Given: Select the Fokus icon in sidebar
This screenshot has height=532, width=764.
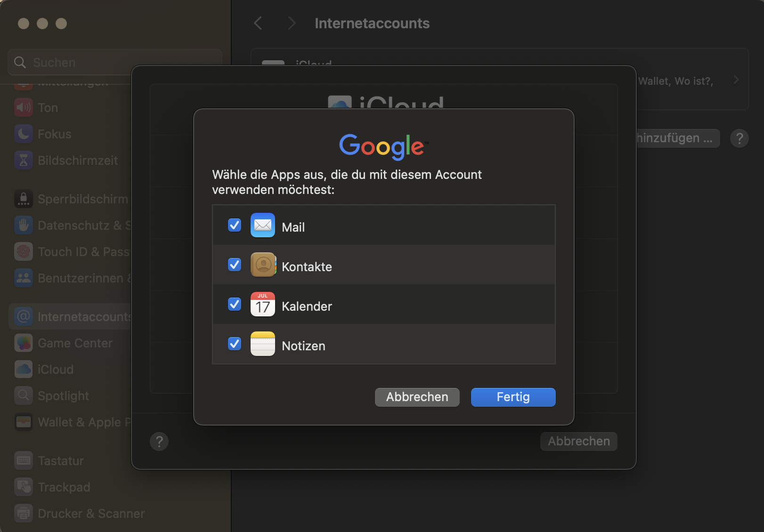Looking at the screenshot, I should tap(23, 134).
